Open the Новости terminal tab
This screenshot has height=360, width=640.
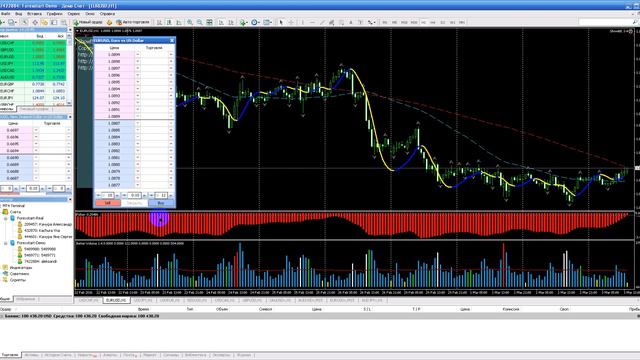(87, 355)
